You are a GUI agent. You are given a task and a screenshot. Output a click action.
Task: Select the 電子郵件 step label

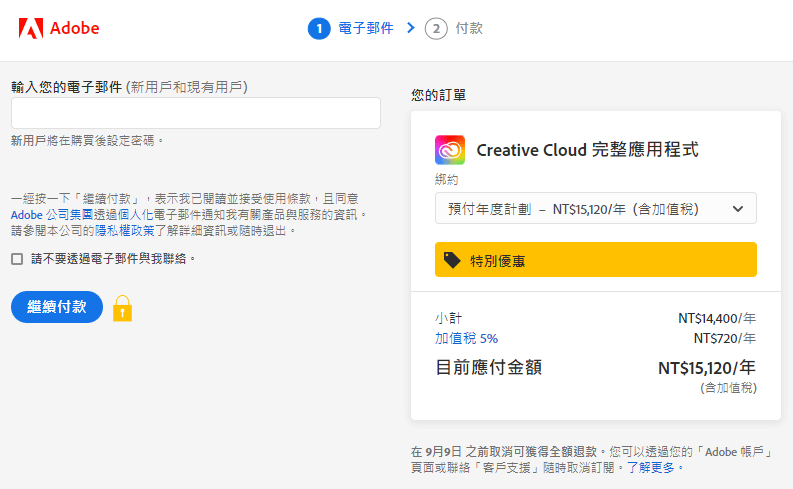click(x=366, y=28)
